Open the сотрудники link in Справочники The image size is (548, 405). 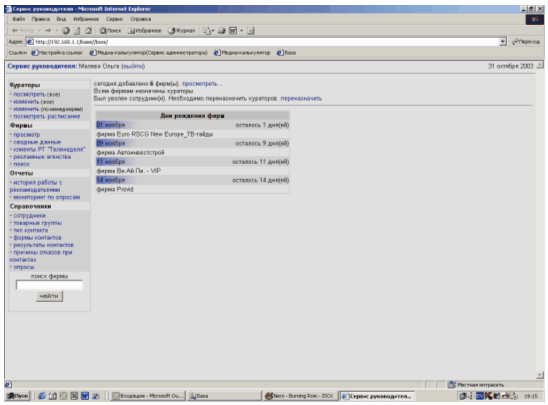click(x=29, y=216)
